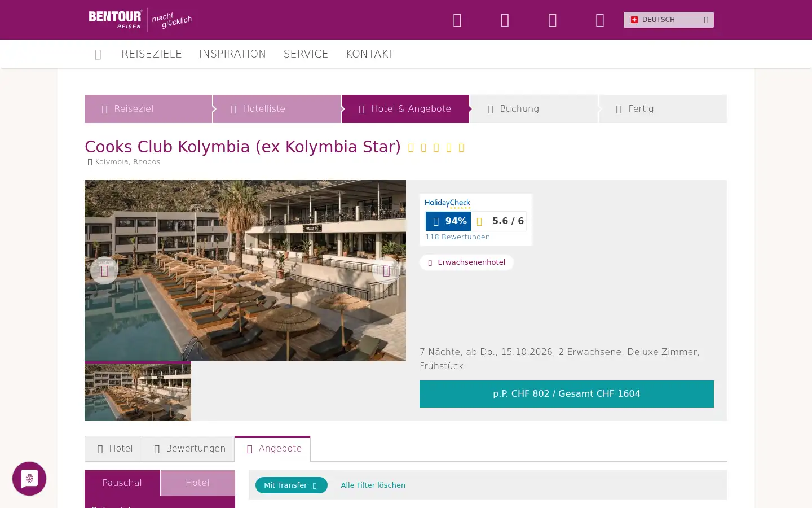
Task: Open the Service menu
Action: coord(306,54)
